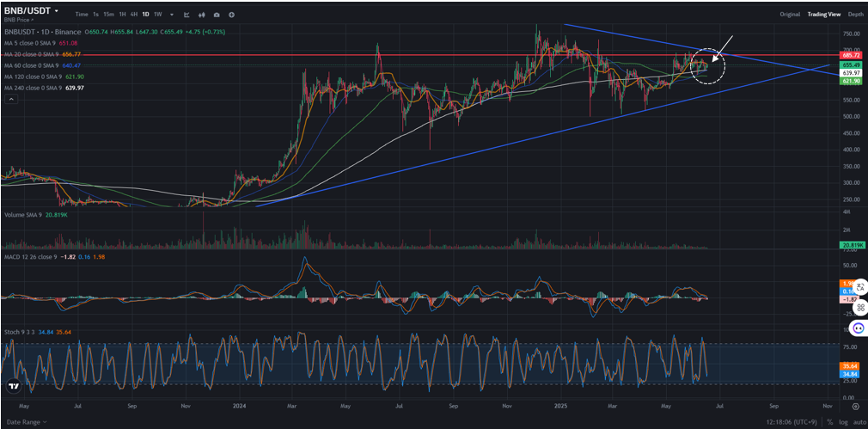The image size is (868, 429).
Task: Click the red 685.72 price label
Action: [851, 55]
